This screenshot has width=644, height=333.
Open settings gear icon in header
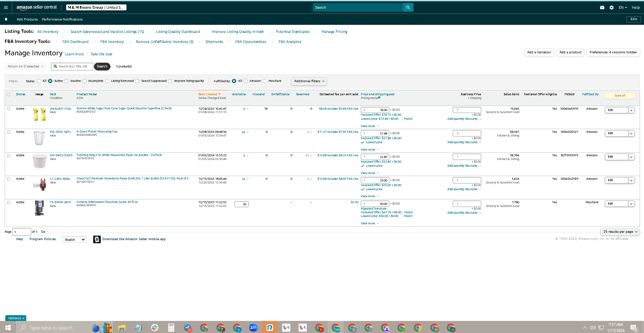611,7
